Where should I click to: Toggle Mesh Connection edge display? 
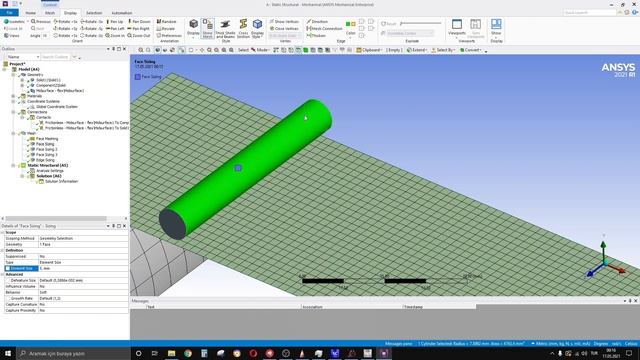tap(324, 29)
